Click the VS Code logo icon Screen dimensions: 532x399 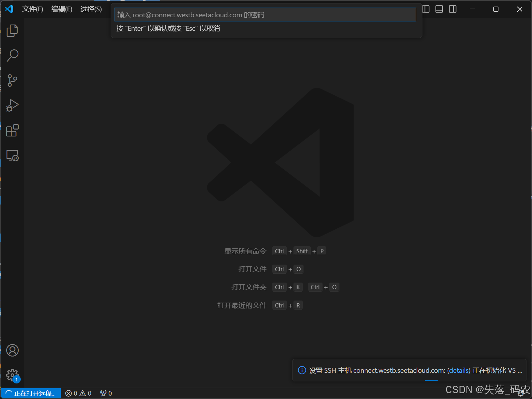click(x=9, y=9)
